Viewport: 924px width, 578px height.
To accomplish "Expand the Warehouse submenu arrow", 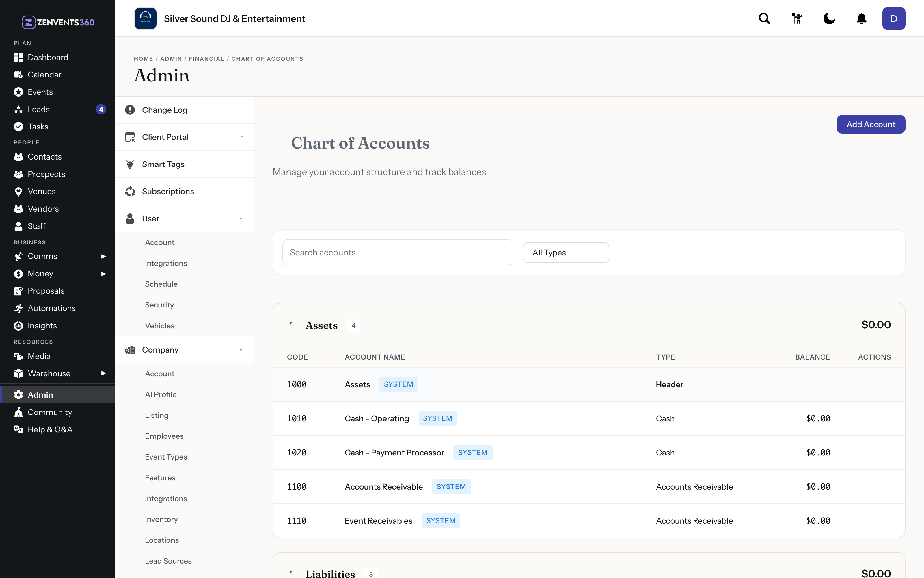I will [x=103, y=373].
